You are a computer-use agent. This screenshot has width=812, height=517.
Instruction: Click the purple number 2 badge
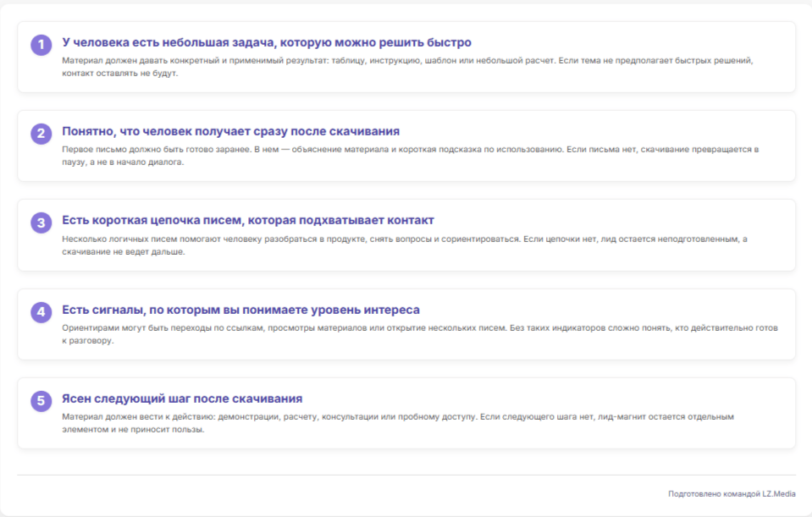click(41, 134)
